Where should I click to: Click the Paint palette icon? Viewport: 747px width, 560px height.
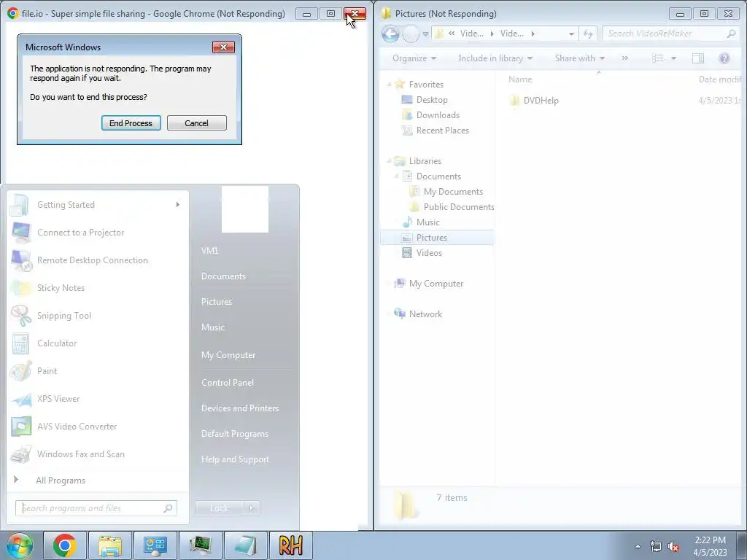tap(21, 371)
